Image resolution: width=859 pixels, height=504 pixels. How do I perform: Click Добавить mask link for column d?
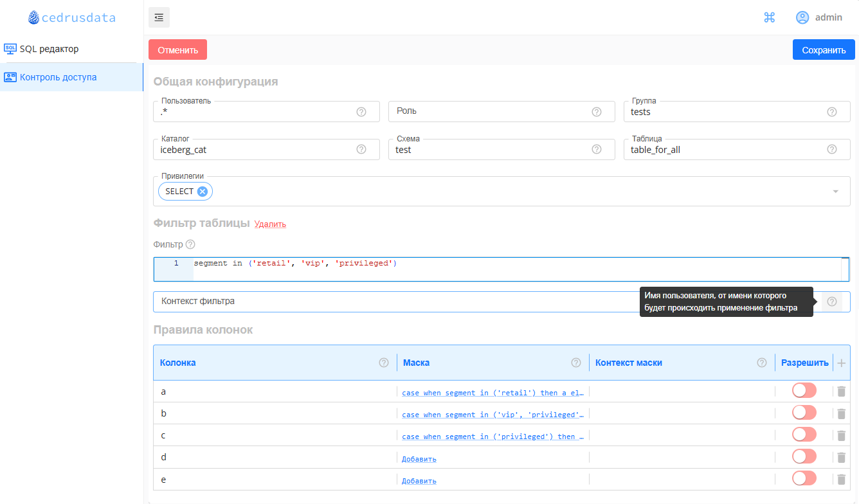[419, 459]
